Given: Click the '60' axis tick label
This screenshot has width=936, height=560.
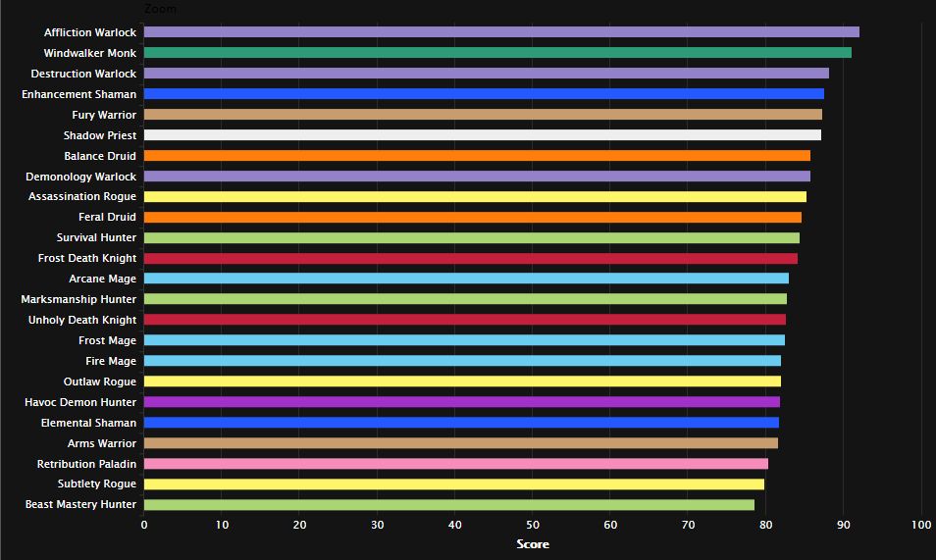Looking at the screenshot, I should (610, 525).
